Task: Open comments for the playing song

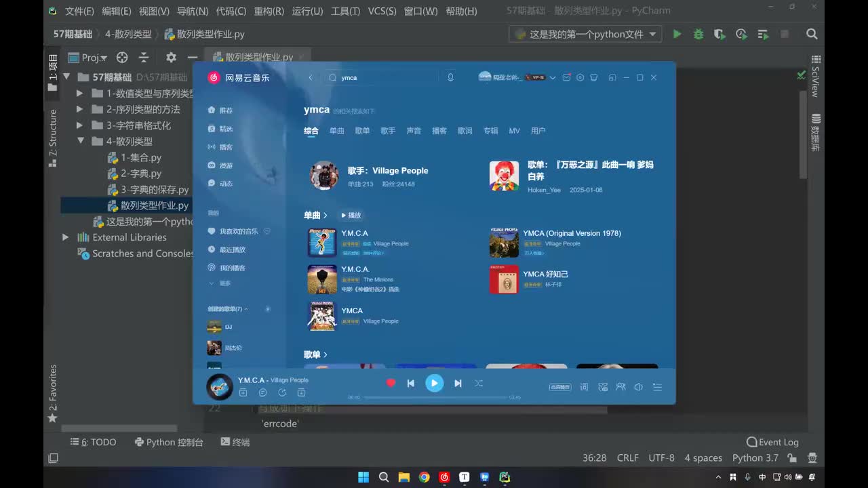Action: pos(263,392)
